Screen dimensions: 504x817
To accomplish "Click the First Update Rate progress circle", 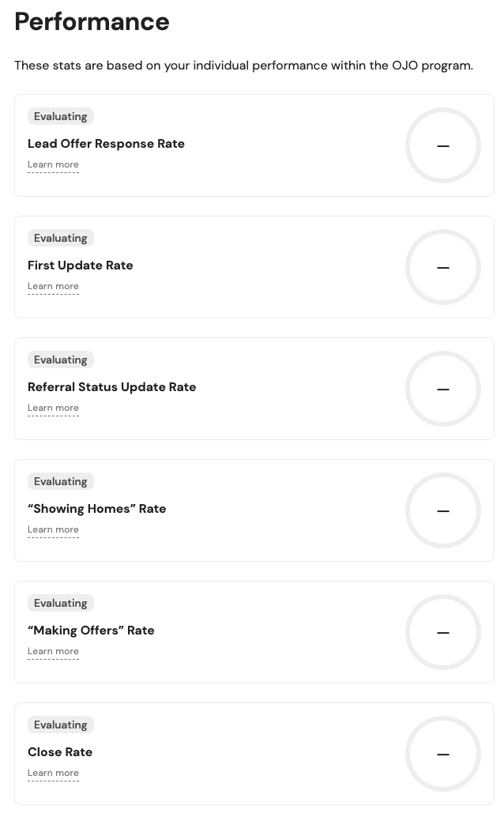I will click(x=443, y=267).
